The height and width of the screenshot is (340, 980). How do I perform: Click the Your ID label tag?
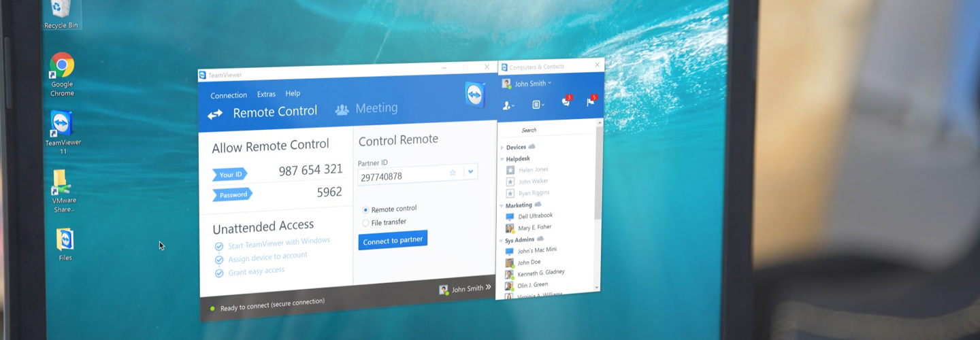click(230, 174)
